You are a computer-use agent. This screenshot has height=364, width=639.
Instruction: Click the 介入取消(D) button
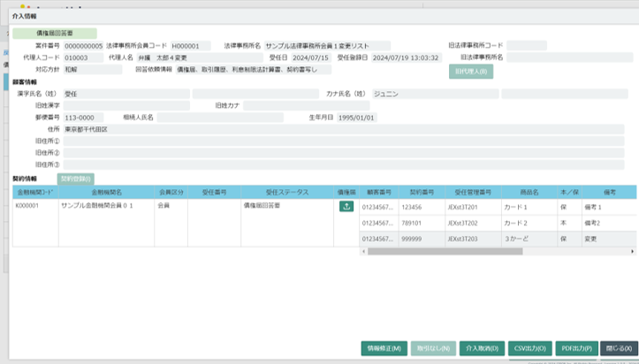tap(483, 348)
